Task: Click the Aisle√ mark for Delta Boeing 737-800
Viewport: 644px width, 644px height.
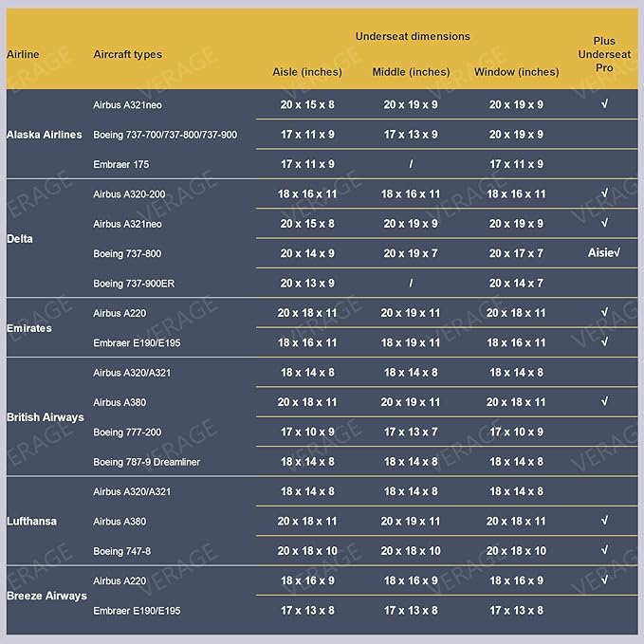Action: [x=604, y=253]
